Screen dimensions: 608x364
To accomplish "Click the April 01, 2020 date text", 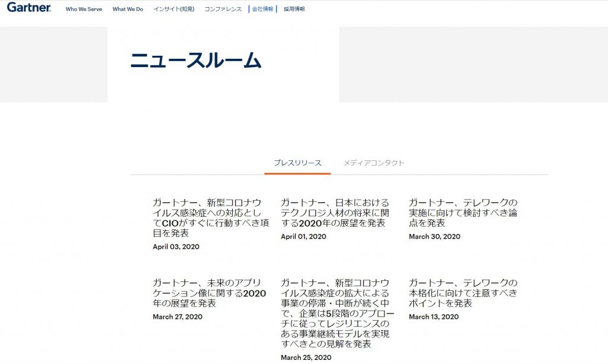I will tap(303, 237).
